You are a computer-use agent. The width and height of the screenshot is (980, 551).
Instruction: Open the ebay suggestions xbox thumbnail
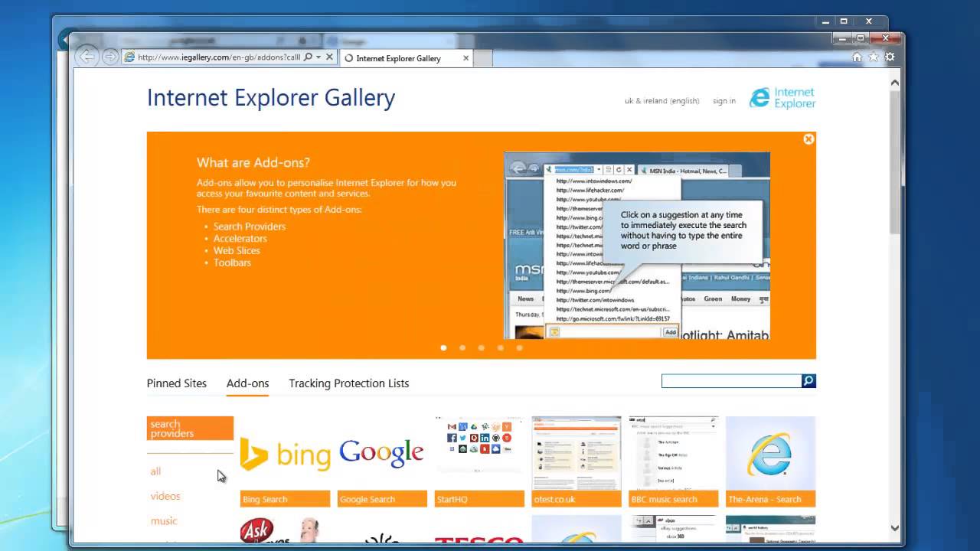click(674, 530)
